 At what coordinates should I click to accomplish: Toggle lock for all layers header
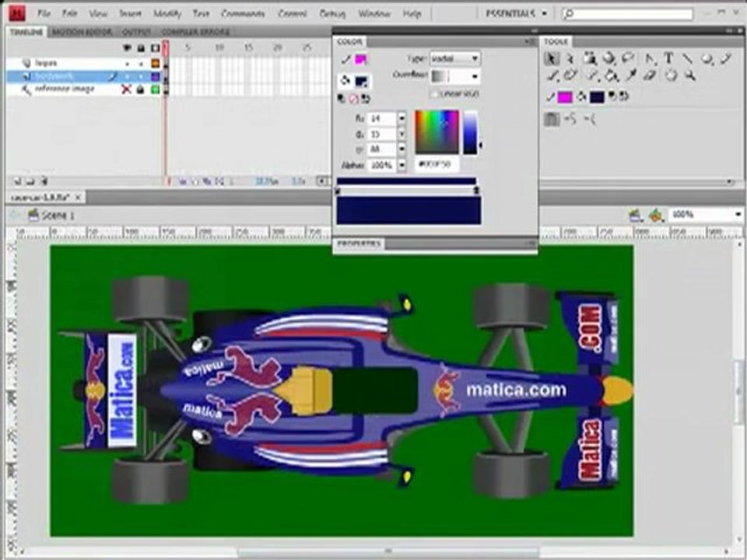[x=141, y=47]
